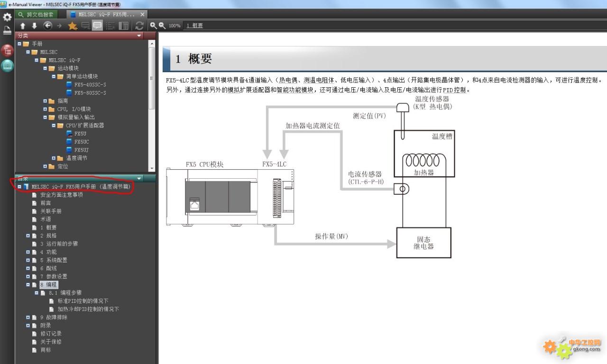Close the MELSEC iQ-F FX5 tab
607x364 pixels.
click(x=142, y=15)
